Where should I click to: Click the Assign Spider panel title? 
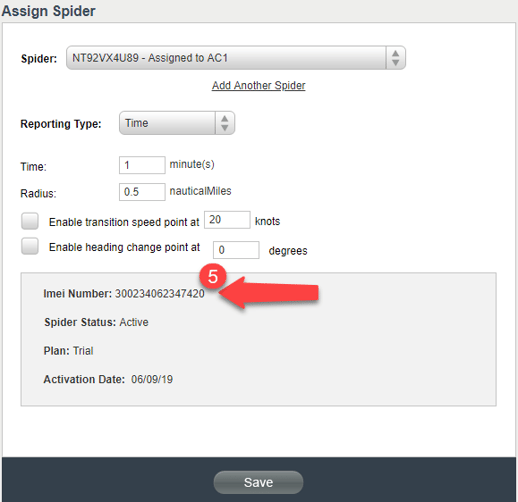coord(49,11)
